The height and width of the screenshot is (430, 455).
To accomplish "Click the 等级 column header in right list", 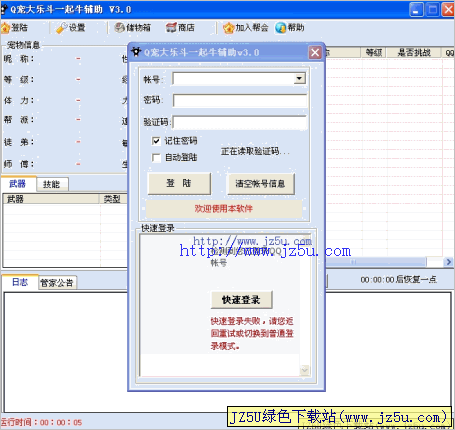I will (x=374, y=52).
